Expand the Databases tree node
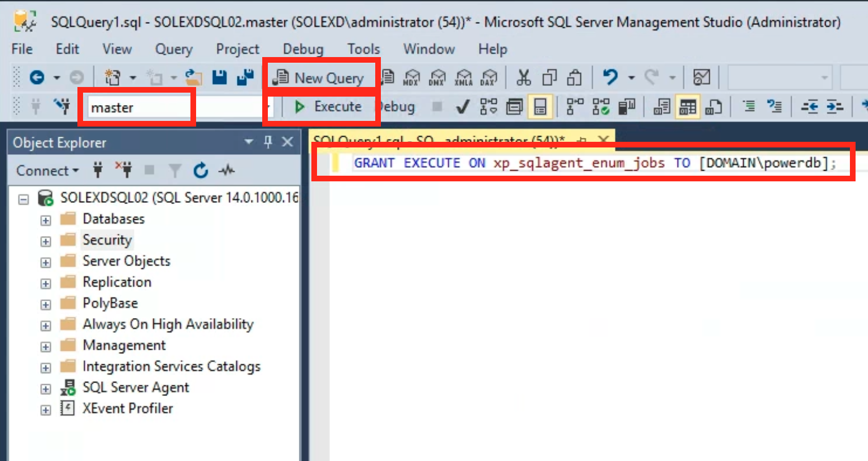The image size is (868, 461). 46,219
